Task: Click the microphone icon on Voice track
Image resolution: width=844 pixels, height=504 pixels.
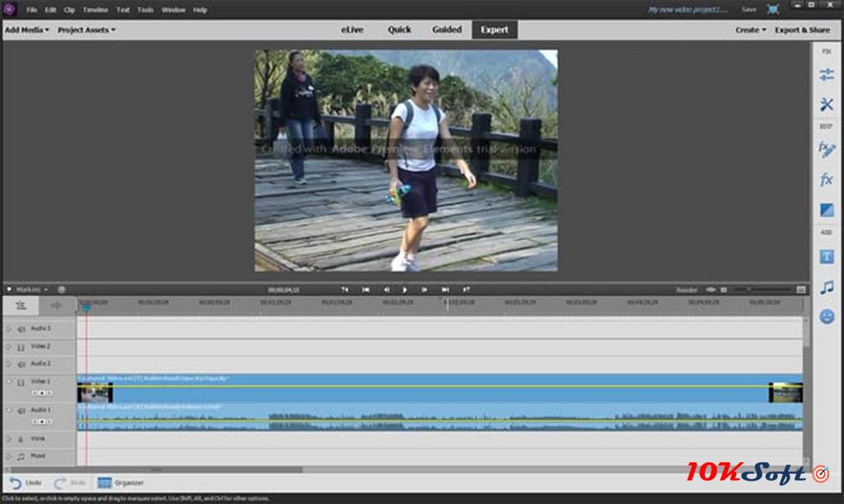Action: tap(21, 439)
